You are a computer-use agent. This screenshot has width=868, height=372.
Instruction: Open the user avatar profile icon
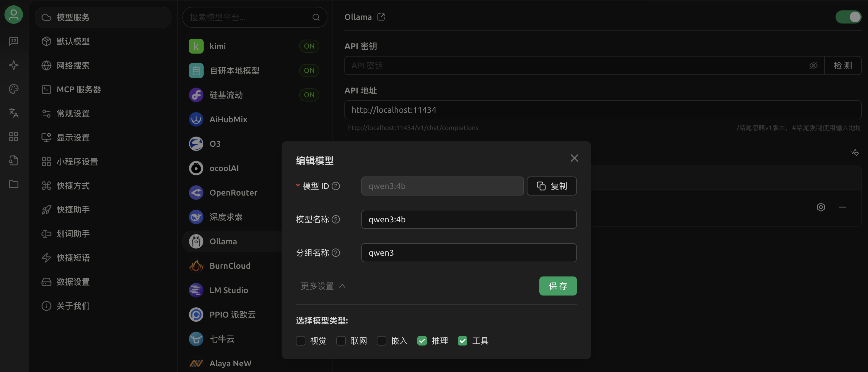click(x=13, y=15)
